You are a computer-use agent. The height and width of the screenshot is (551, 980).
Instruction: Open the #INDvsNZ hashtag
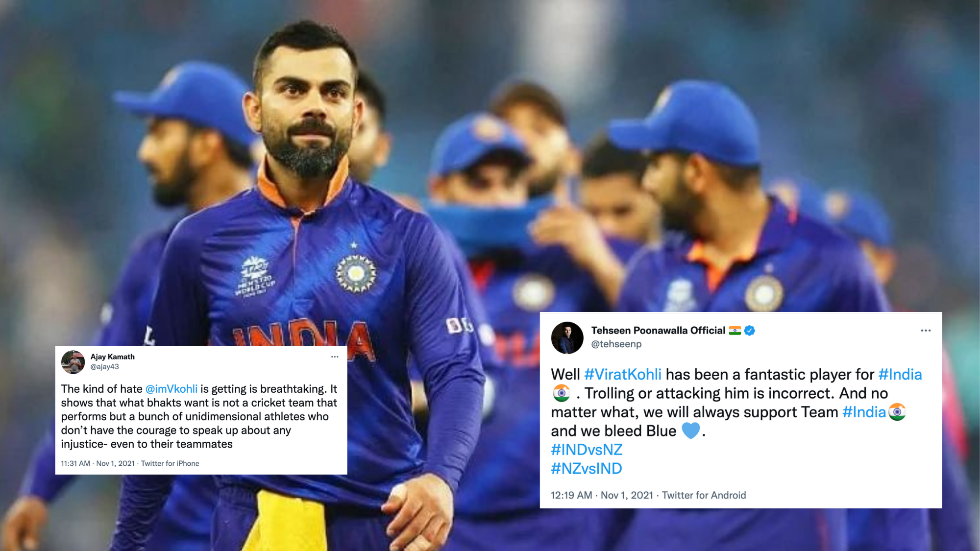pyautogui.click(x=587, y=450)
